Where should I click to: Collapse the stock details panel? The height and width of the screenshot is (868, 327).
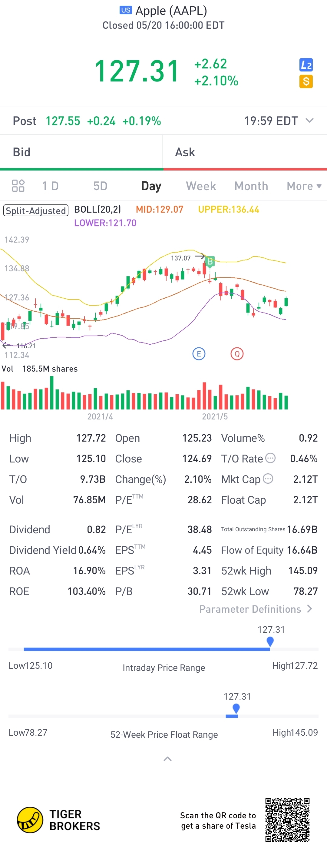[167, 759]
